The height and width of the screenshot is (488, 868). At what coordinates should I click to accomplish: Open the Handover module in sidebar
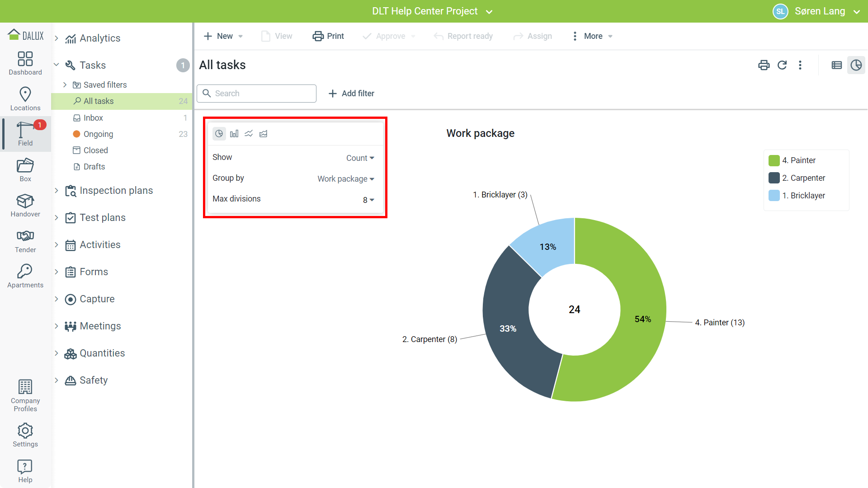[x=25, y=206]
